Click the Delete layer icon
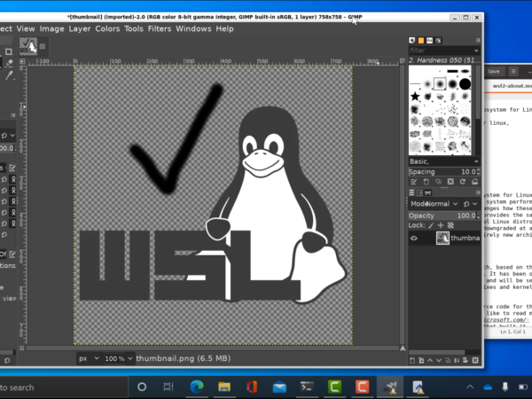Viewport: 532px width, 399px height. pos(475,360)
